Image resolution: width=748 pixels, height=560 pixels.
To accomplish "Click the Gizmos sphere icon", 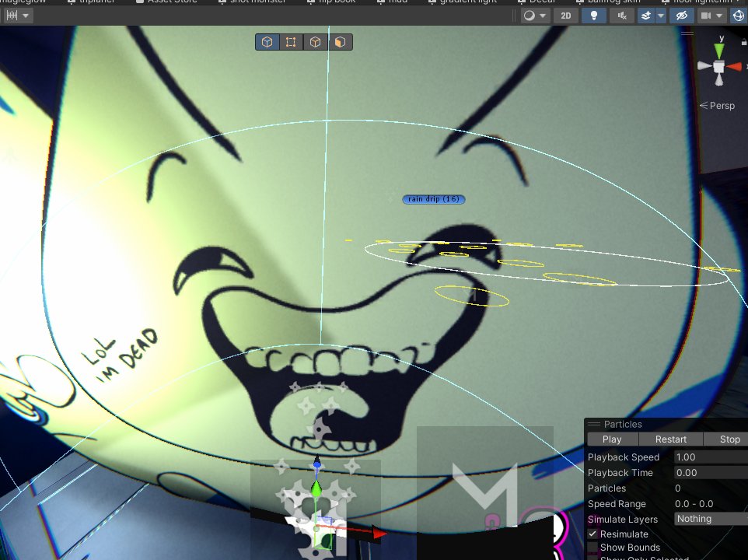I will click(x=739, y=16).
